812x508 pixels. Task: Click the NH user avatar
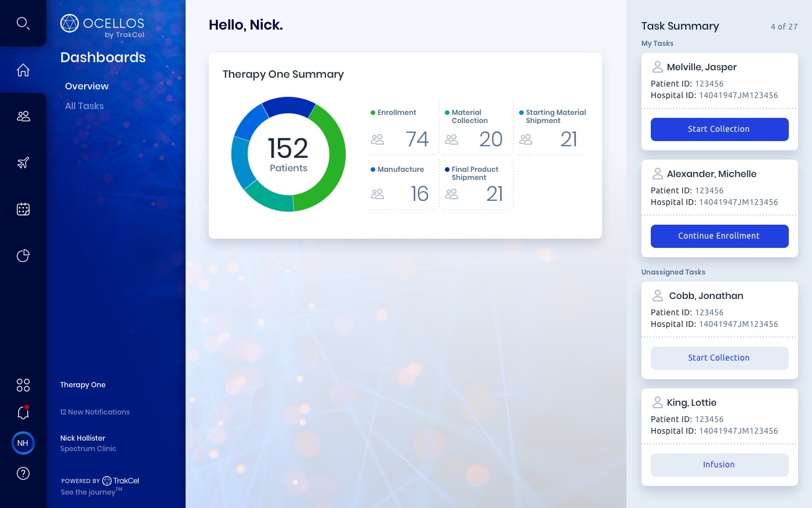[23, 443]
